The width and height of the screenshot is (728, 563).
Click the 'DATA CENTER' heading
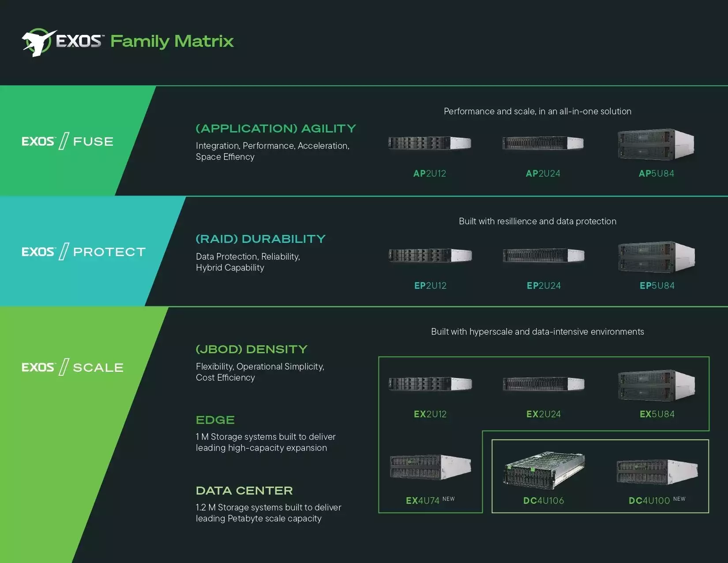click(x=244, y=491)
